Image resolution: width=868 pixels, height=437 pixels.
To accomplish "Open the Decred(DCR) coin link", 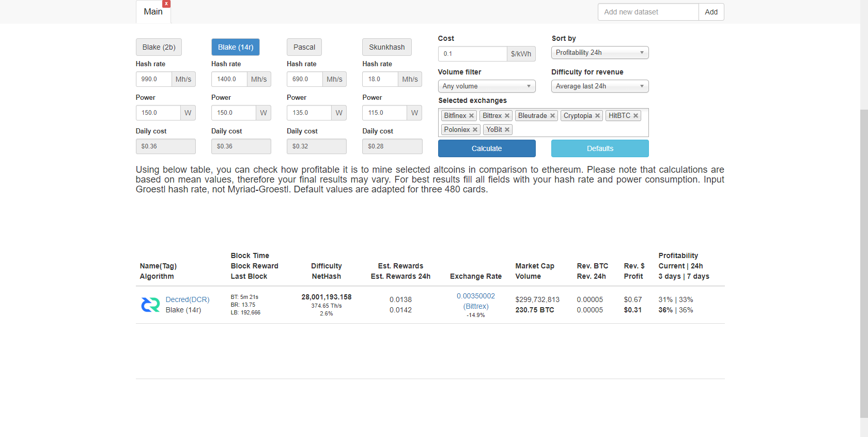I will pos(188,299).
